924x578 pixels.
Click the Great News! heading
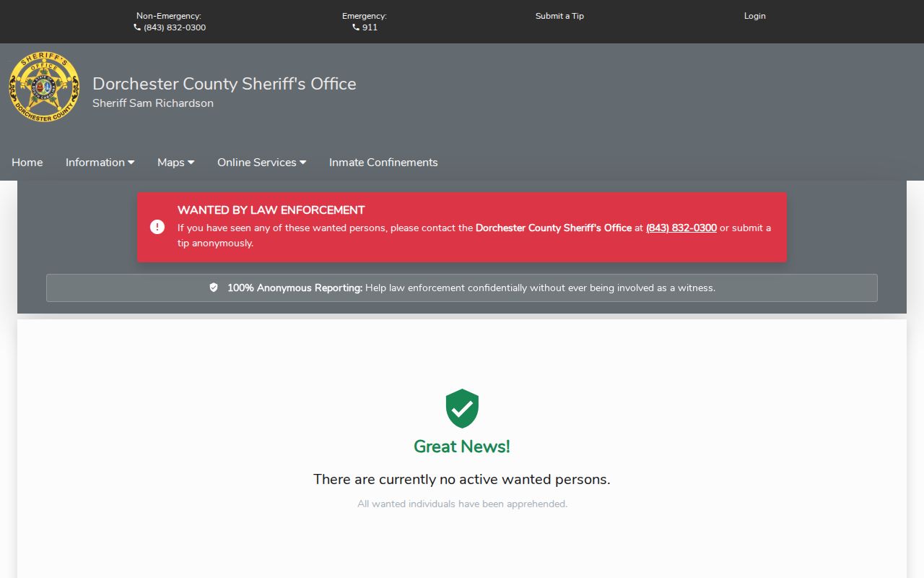[x=462, y=447]
